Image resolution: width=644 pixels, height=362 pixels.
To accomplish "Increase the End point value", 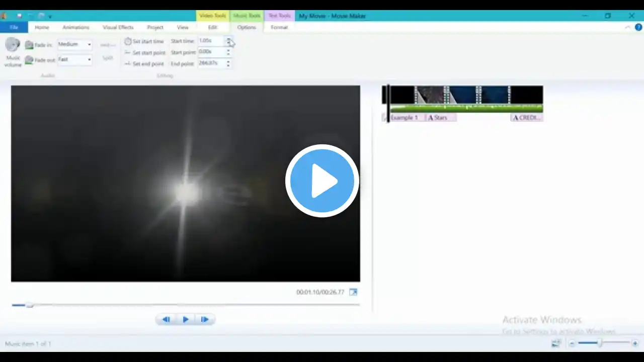I will point(228,61).
